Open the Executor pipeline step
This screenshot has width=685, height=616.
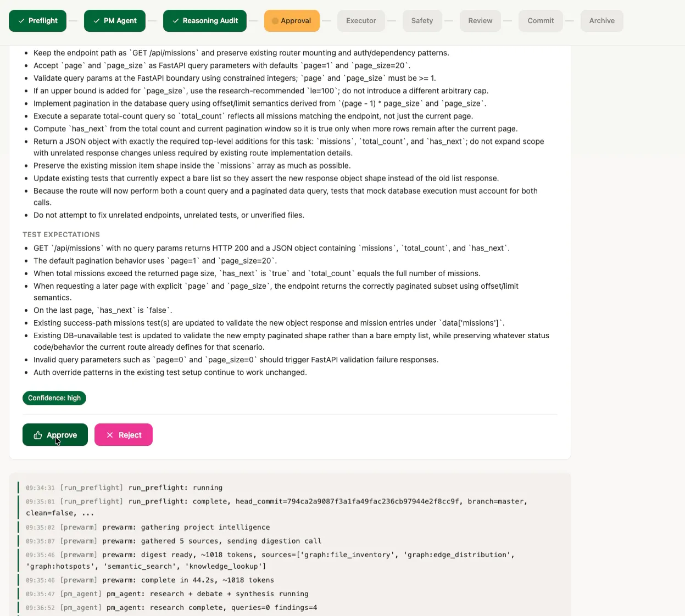point(361,21)
